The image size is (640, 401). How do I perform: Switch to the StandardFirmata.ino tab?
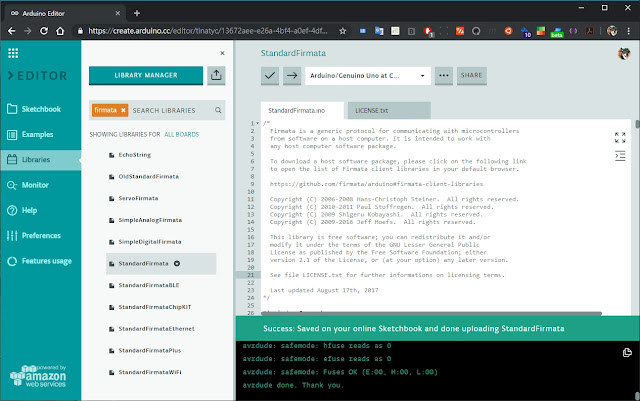click(x=302, y=110)
